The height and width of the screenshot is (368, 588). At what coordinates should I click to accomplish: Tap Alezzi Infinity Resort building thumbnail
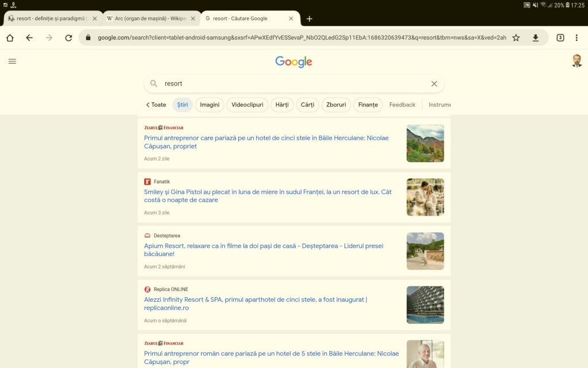[425, 305]
